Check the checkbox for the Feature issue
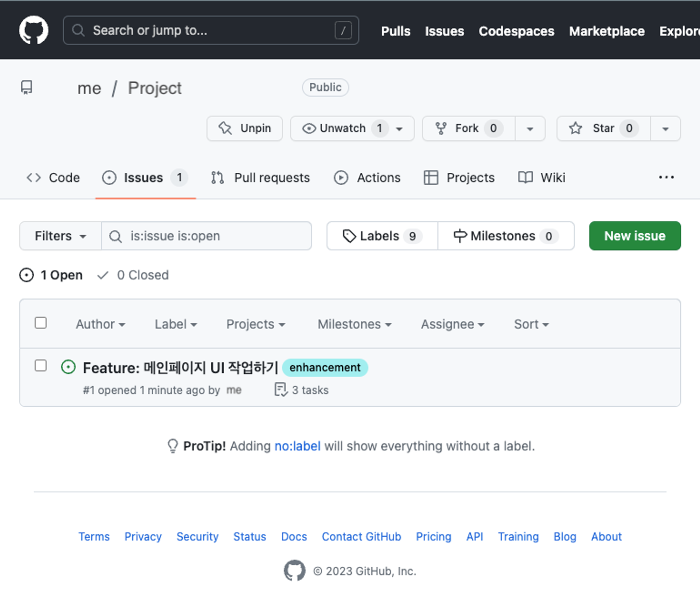 tap(41, 366)
